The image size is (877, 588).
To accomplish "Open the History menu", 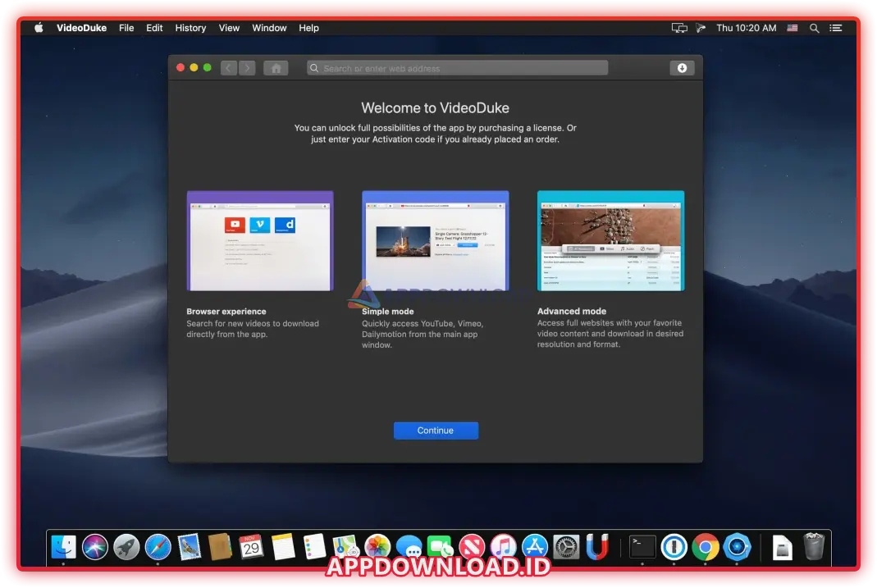I will [x=190, y=28].
